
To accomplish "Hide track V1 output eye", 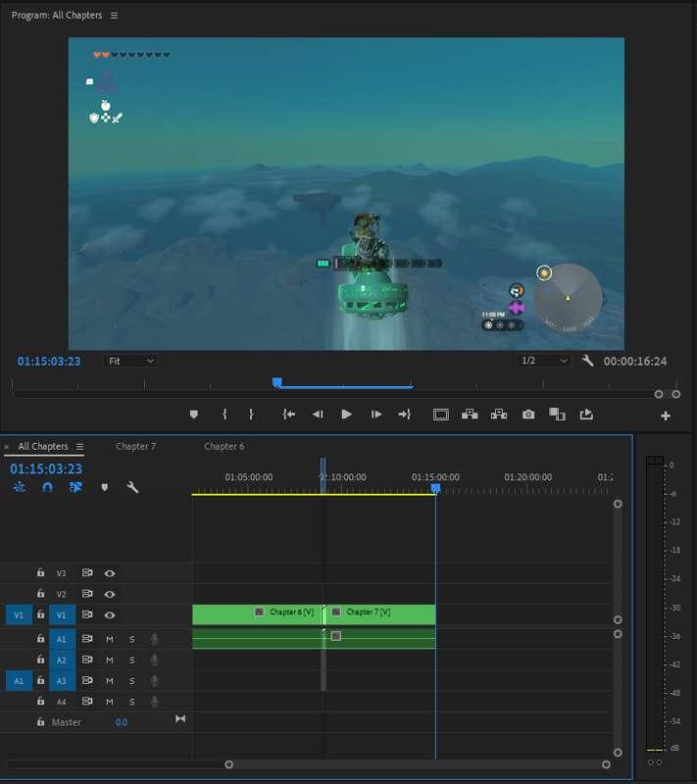I will click(x=110, y=615).
